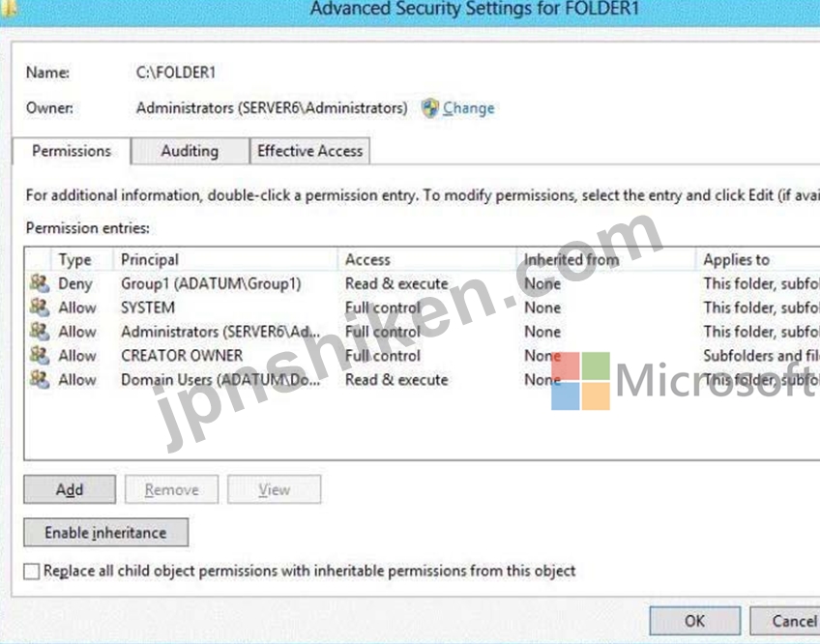Confirm with the OK button
Viewport: 820px width, 644px height.
pos(694,621)
